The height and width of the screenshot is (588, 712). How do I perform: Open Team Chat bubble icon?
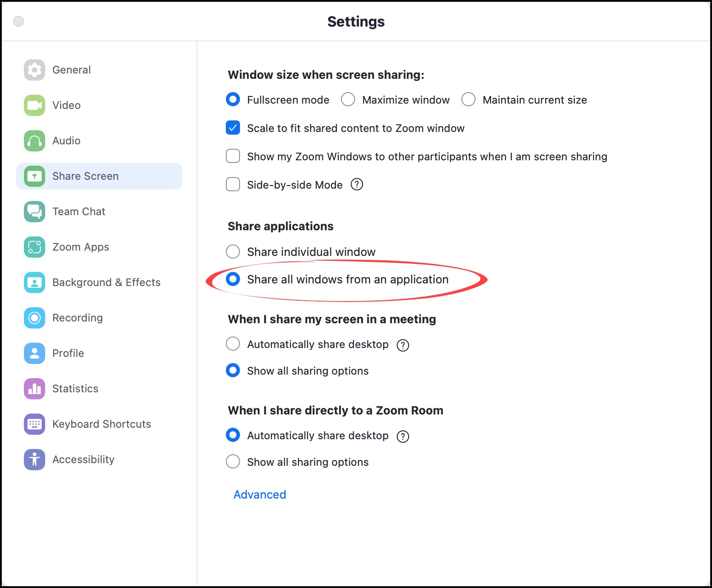pos(35,212)
